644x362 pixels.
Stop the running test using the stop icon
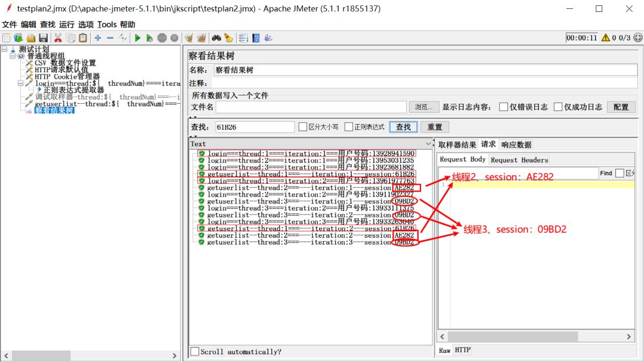point(162,38)
